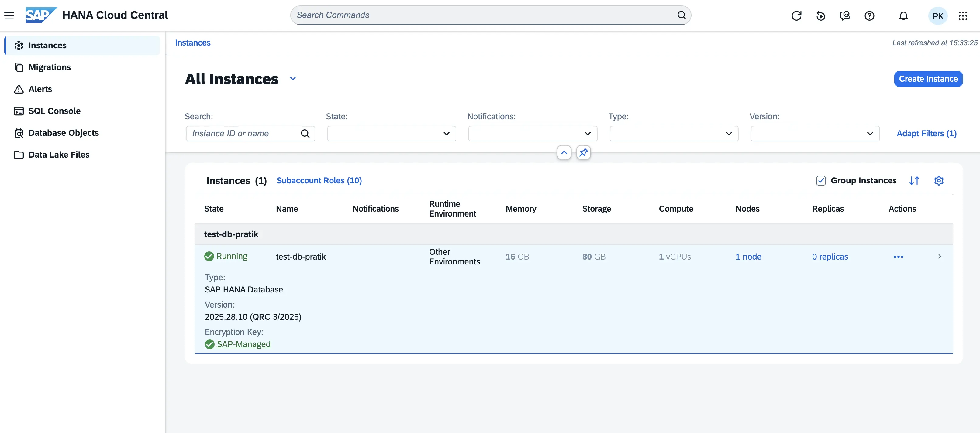Open the actions menu for test-db-pratik row

click(x=898, y=257)
